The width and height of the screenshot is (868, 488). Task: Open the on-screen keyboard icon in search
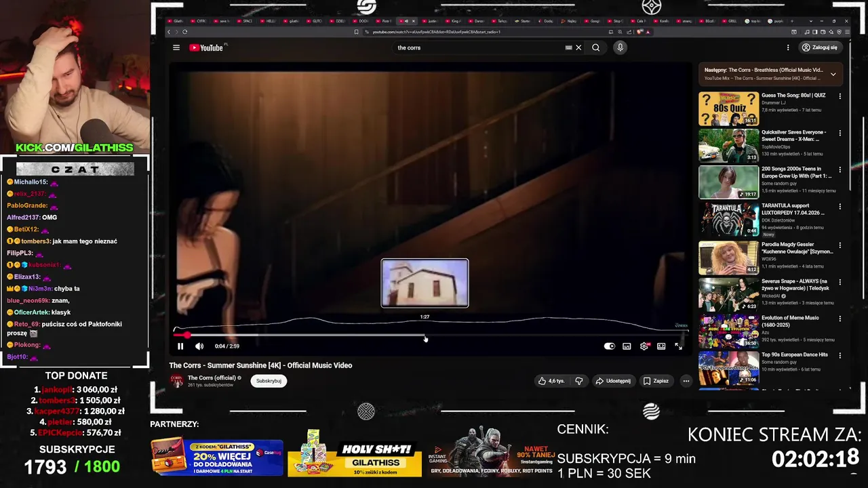(x=569, y=47)
